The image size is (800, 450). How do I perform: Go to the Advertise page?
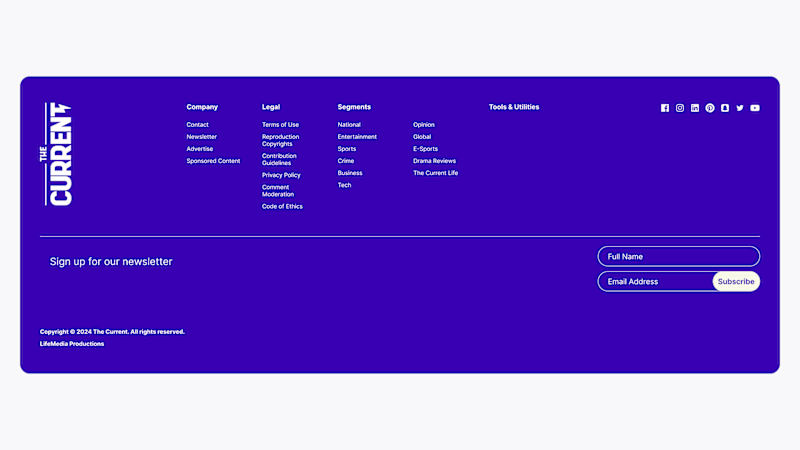[199, 149]
